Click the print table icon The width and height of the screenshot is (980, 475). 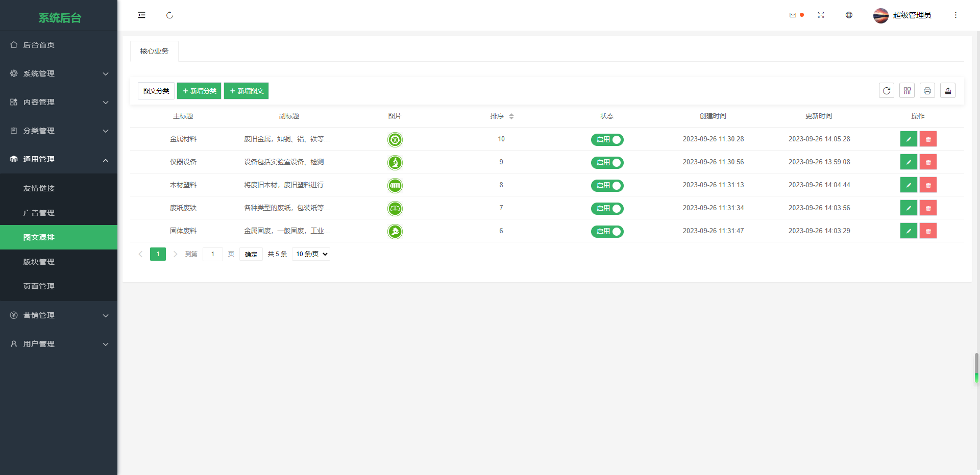927,91
